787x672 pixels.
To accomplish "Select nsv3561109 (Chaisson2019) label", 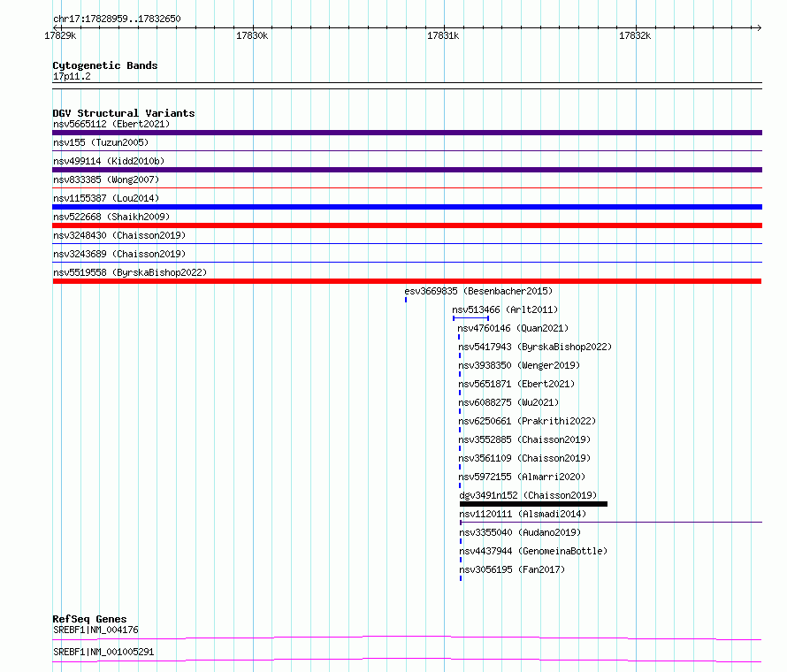I will pyautogui.click(x=524, y=458).
